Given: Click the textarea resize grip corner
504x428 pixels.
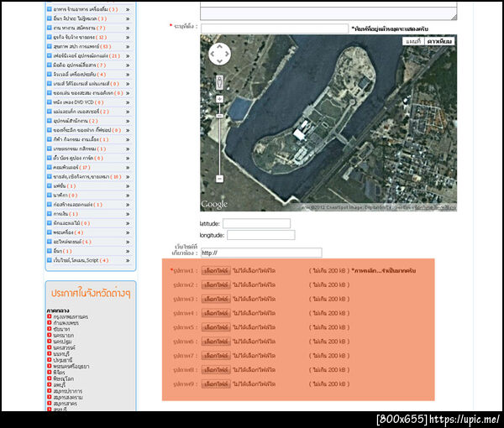Looking at the screenshot, I should pyautogui.click(x=454, y=18).
